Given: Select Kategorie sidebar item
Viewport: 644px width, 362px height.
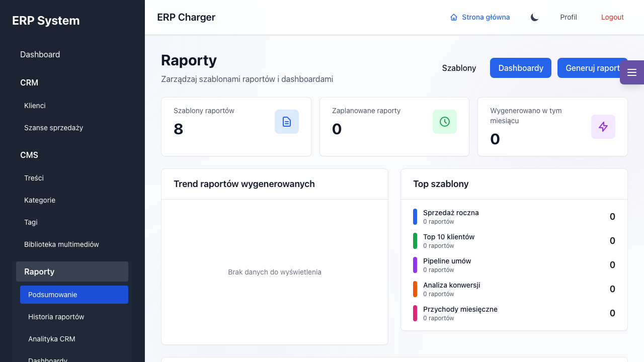Looking at the screenshot, I should [74, 200].
